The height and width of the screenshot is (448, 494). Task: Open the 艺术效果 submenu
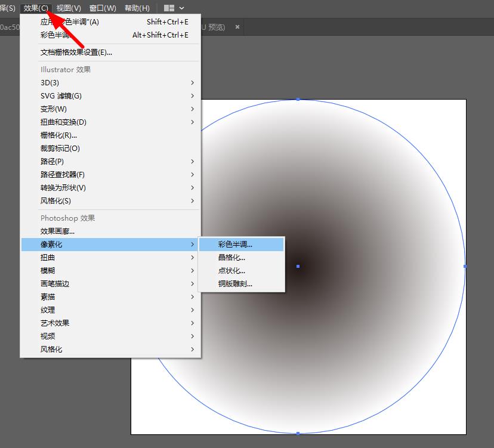pos(110,323)
